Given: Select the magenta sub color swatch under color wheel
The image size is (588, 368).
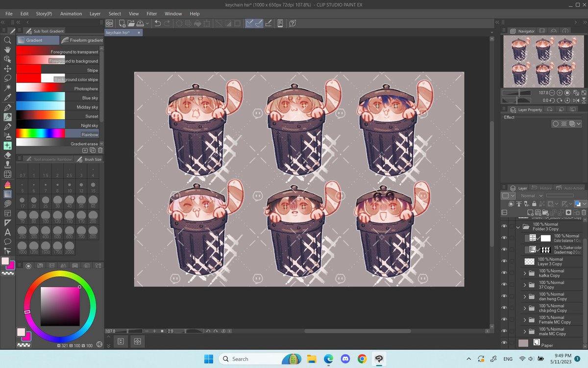Looking at the screenshot, I should [x=26, y=336].
